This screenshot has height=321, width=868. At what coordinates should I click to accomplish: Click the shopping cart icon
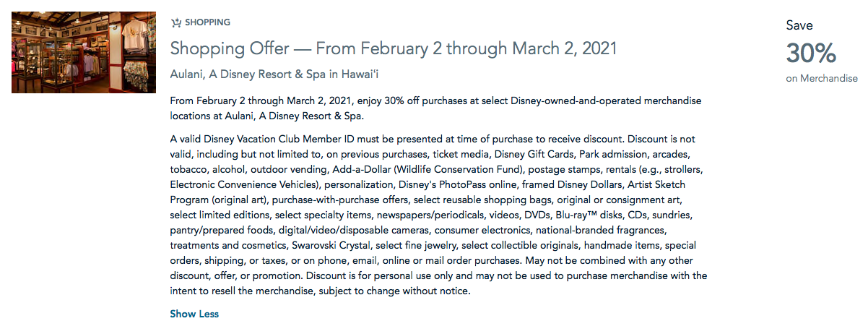(x=176, y=22)
